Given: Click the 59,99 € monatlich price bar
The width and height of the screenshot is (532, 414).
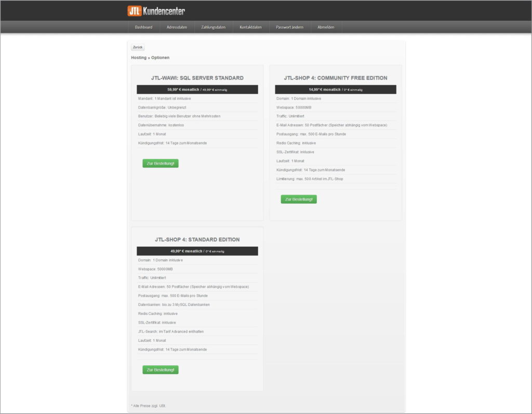Looking at the screenshot, I should point(197,89).
